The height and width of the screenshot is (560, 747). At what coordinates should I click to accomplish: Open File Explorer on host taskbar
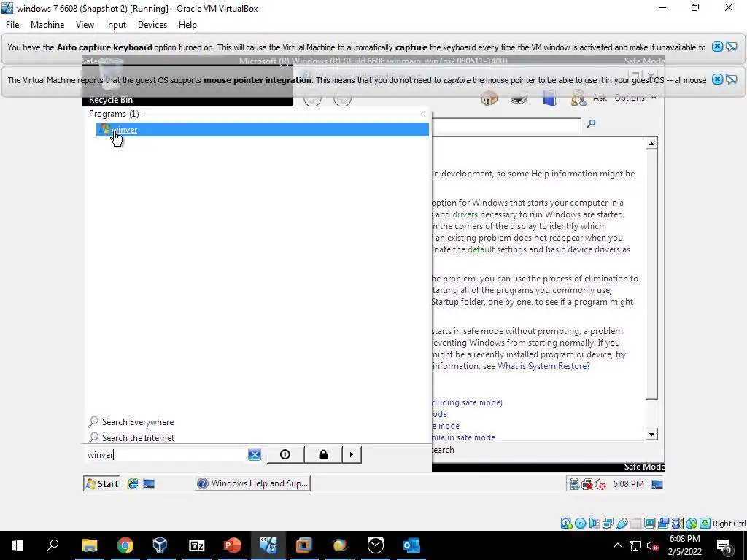coord(89,545)
